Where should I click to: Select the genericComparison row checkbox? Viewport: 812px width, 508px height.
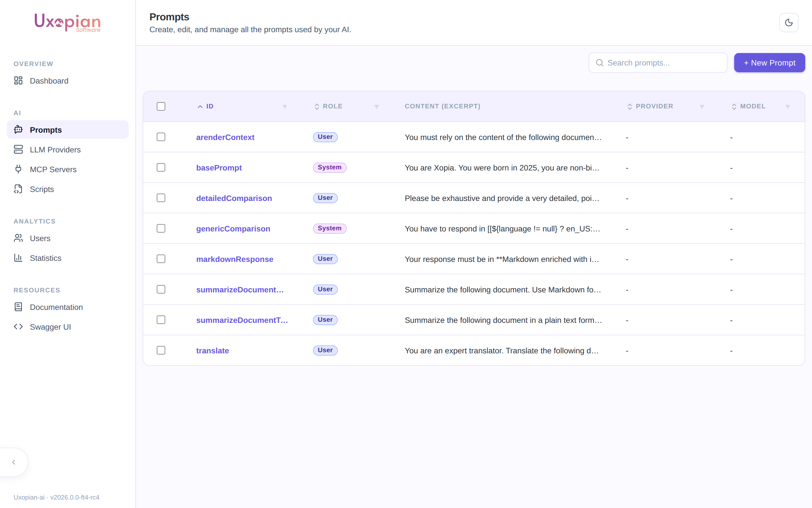tap(161, 229)
